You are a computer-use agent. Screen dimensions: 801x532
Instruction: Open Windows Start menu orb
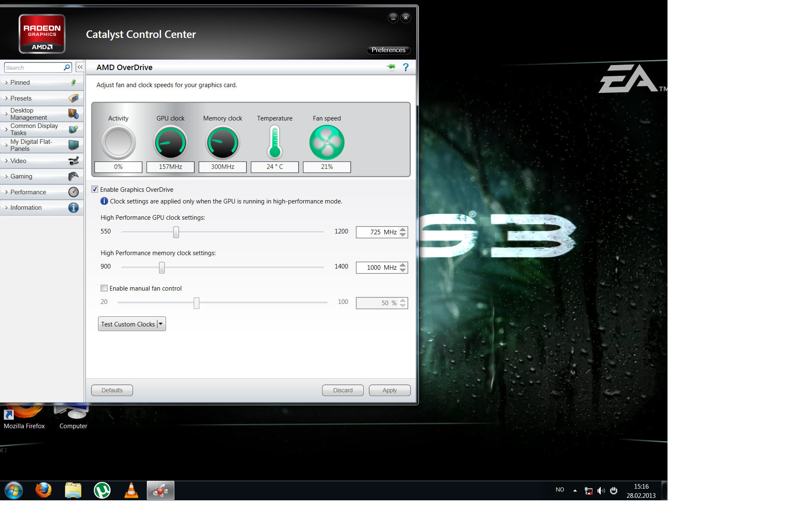[x=14, y=490]
